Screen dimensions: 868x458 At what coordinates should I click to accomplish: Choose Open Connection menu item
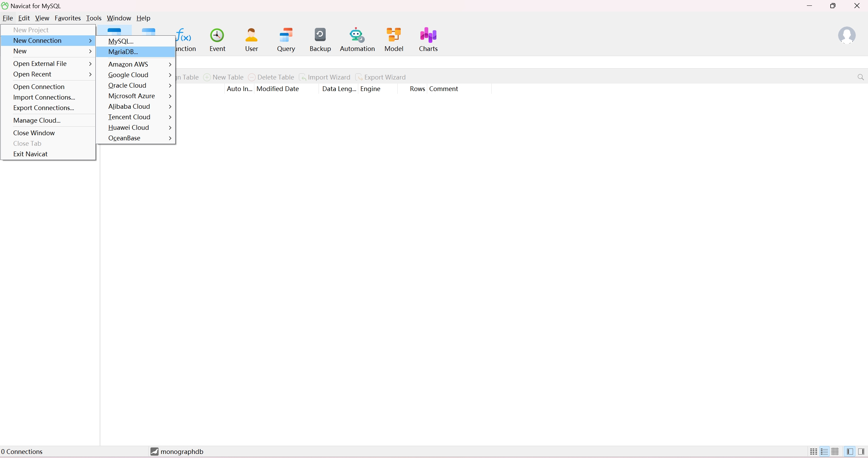point(48,87)
